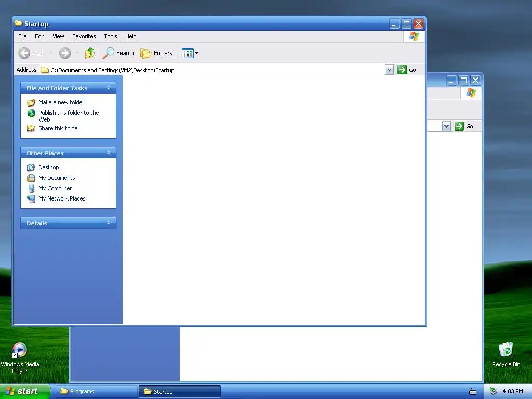
Task: Switch to Programs taskbar button
Action: [x=96, y=392]
